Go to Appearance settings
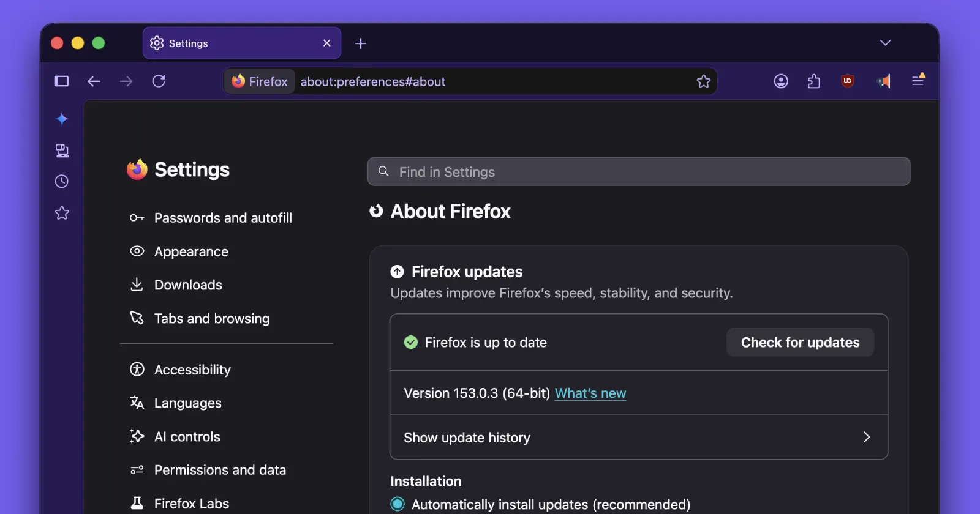The image size is (980, 514). point(179,251)
